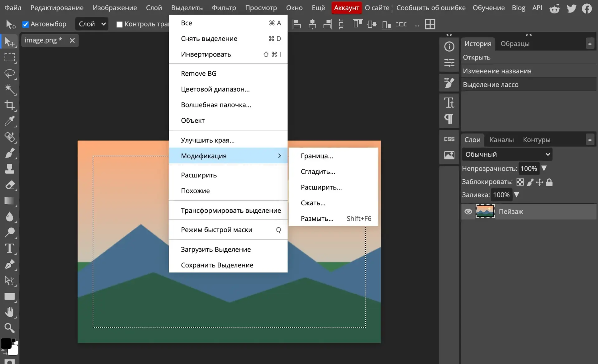This screenshot has width=598, height=364.
Task: Open the Слой autoselect dropdown
Action: pos(92,24)
